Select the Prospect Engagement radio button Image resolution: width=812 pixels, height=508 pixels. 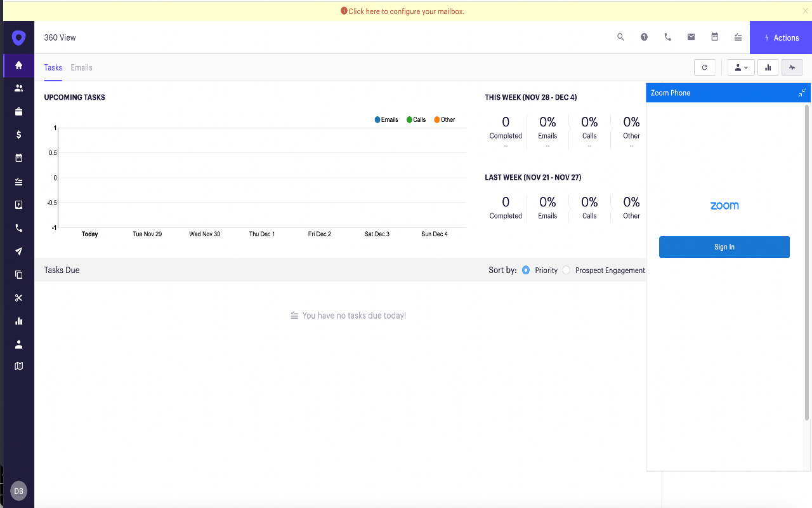click(566, 271)
